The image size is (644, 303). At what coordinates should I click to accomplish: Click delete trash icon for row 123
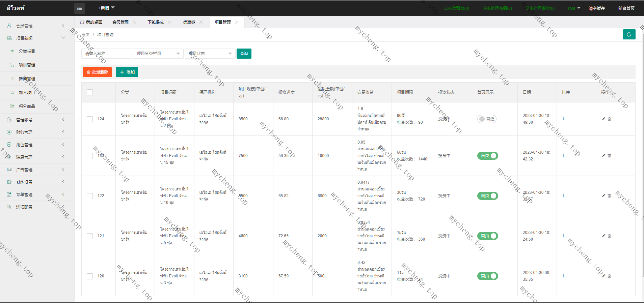coord(609,156)
